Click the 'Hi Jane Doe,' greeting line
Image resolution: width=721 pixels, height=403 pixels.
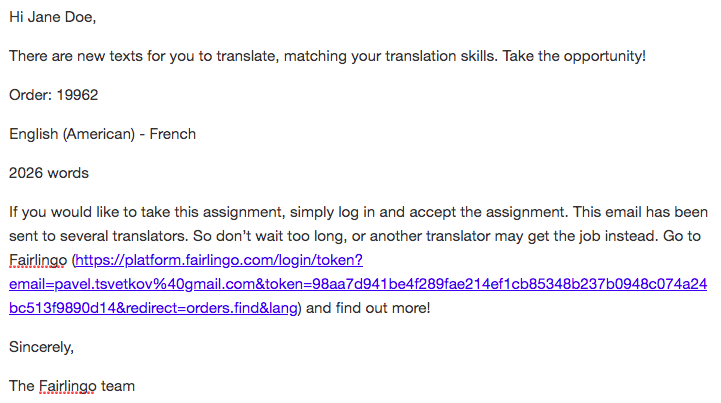click(52, 17)
